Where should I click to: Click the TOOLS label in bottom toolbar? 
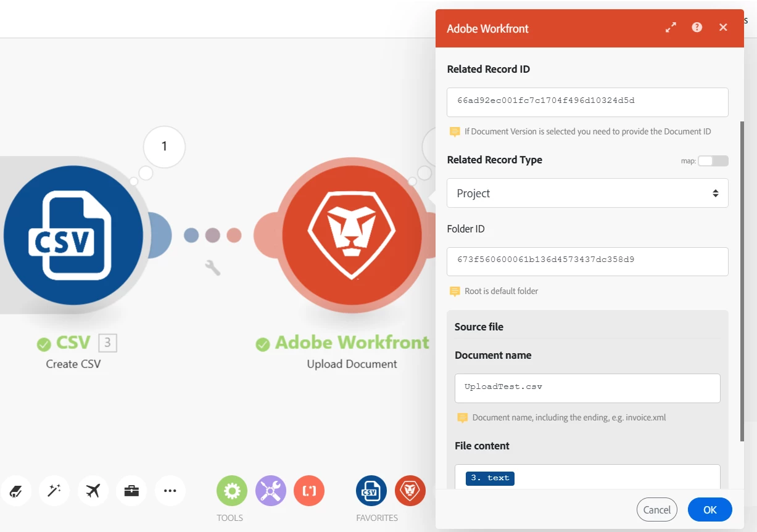coord(230,518)
